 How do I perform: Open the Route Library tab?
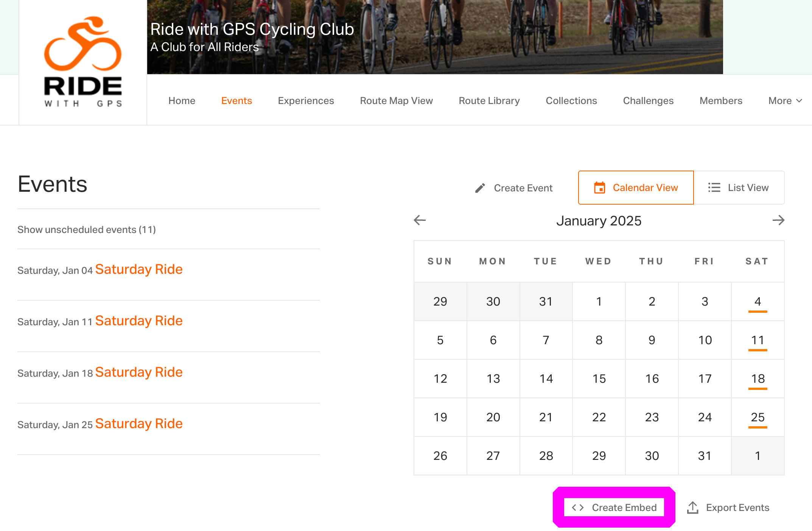489,101
